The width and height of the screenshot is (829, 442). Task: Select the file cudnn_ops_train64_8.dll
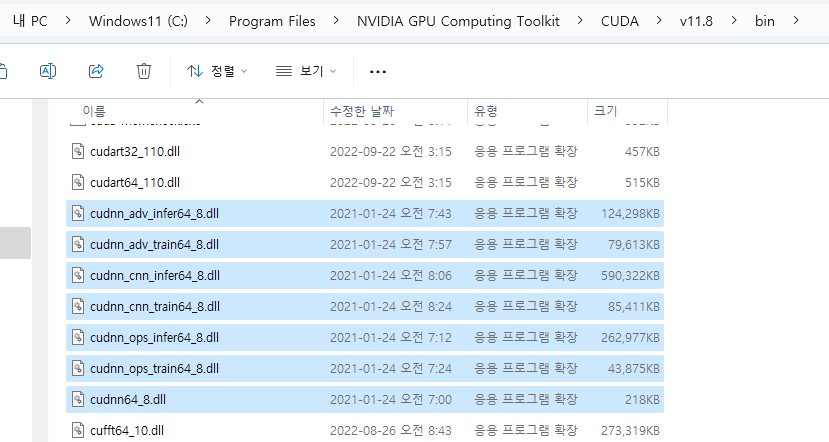pos(365,369)
